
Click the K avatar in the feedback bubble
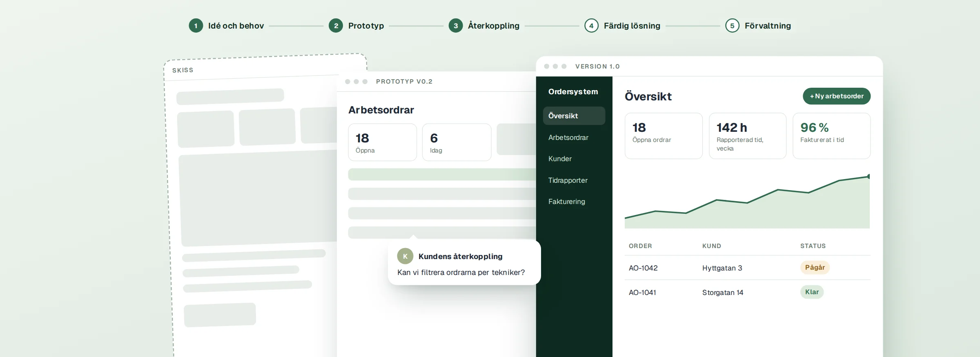405,256
